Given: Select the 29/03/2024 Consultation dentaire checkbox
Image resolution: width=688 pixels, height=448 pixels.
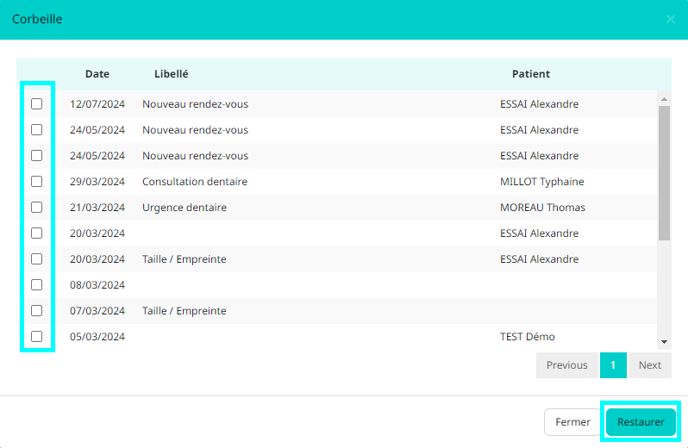Looking at the screenshot, I should coord(37,182).
